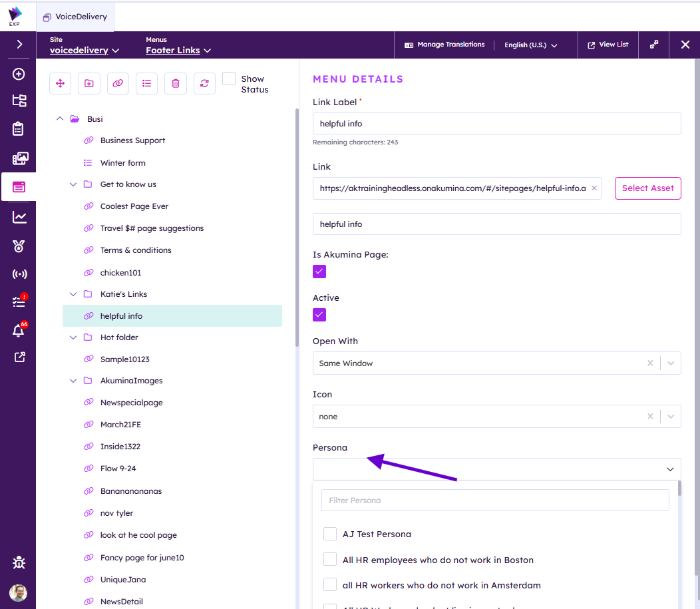Image resolution: width=700 pixels, height=609 pixels.
Task: Click the move icon in menu toolbar
Action: click(61, 83)
